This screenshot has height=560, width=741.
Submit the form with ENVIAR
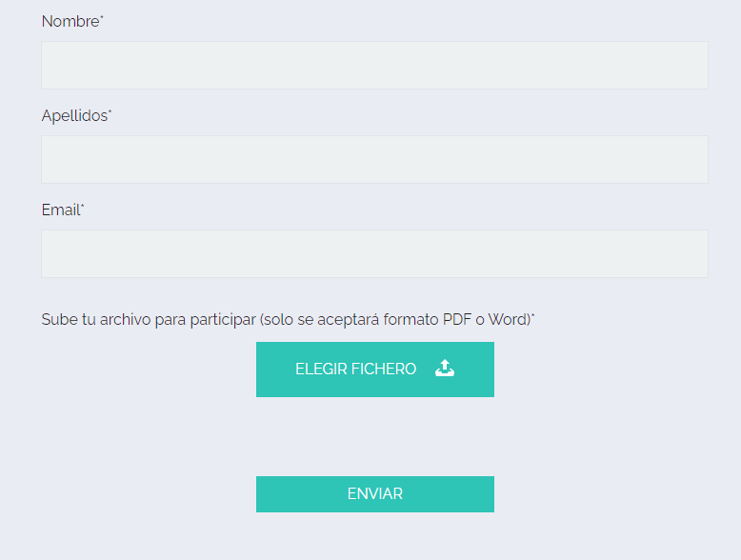tap(374, 494)
